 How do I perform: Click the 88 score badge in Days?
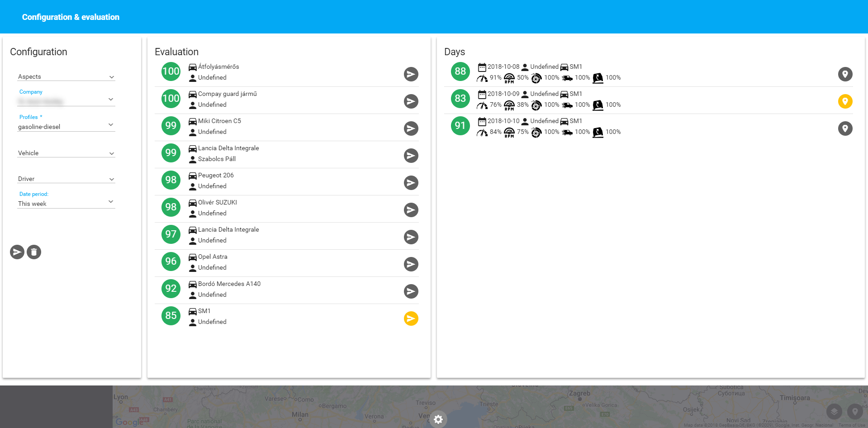click(460, 71)
